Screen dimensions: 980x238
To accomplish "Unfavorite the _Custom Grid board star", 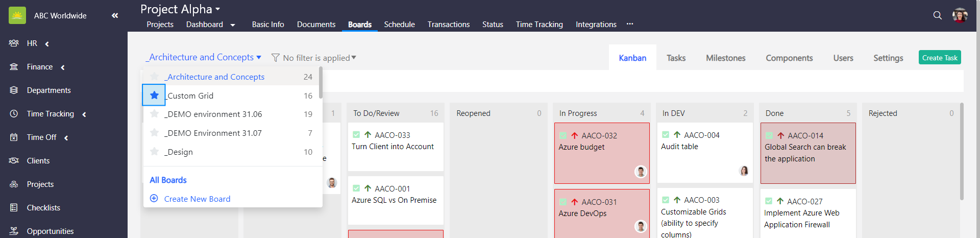I will [154, 95].
